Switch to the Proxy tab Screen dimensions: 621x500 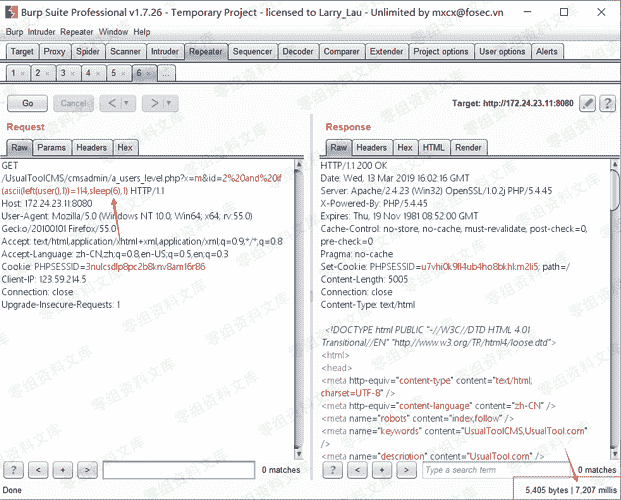pyautogui.click(x=54, y=51)
